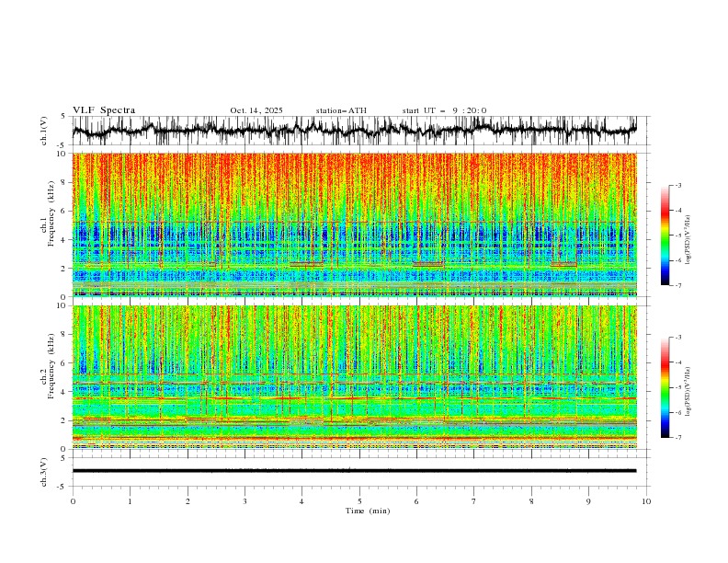728x563 pixels.
Task: Click the "6" kHz tick on the ch.2 frequency axis
Action: 63,363
